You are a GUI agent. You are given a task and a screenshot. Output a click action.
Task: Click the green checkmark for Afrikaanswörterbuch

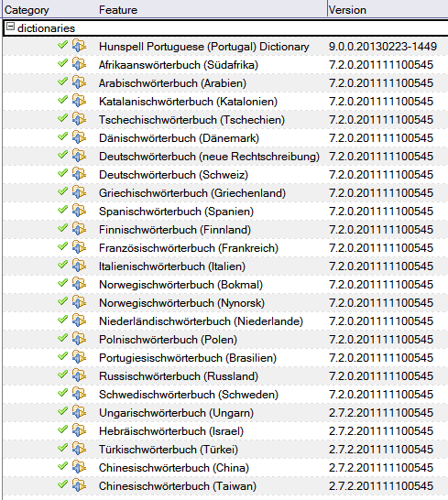(x=63, y=63)
